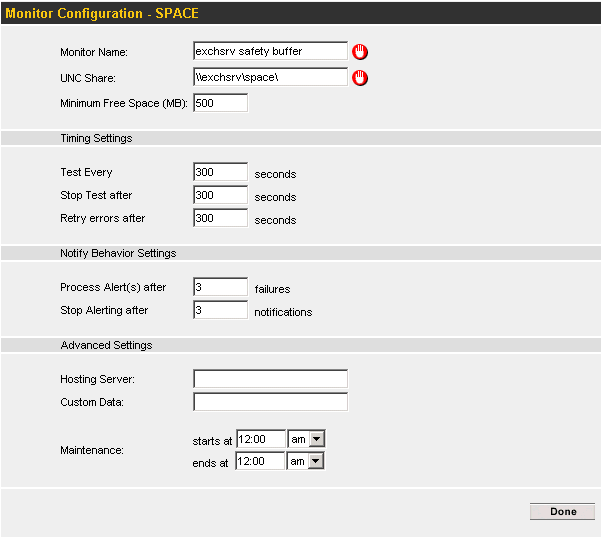The image size is (602, 538).
Task: Click the red hand icon beside Monitor Name
Action: coord(360,52)
